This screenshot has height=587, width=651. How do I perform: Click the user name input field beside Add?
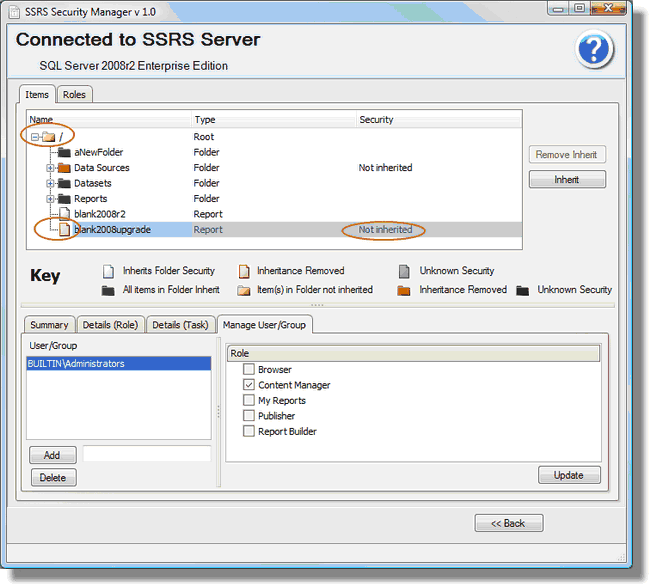pyautogui.click(x=147, y=453)
